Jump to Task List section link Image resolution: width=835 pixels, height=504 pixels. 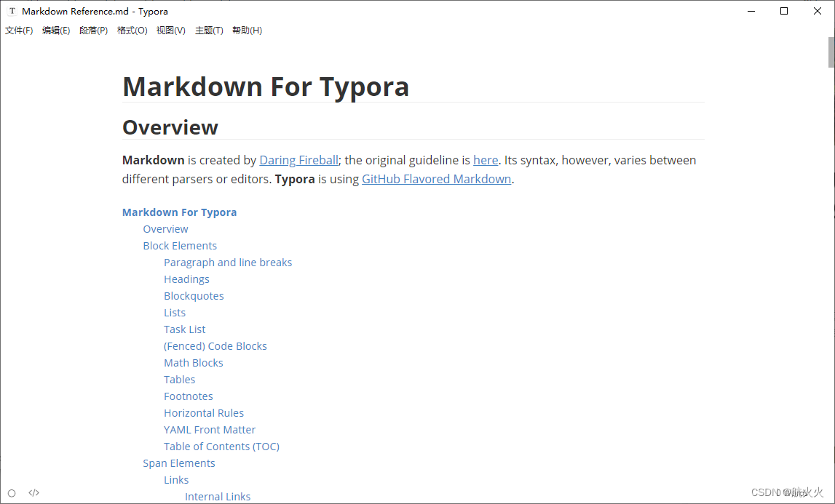pyautogui.click(x=185, y=329)
